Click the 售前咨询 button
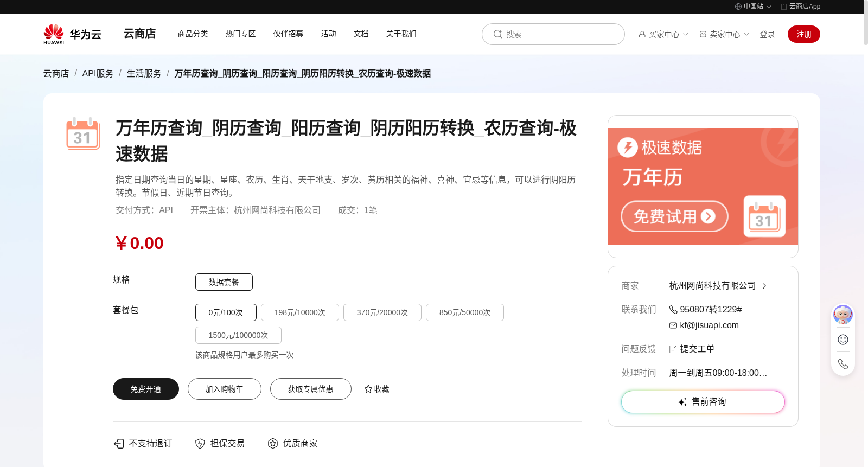Screen dimensions: 868x467 [703, 402]
